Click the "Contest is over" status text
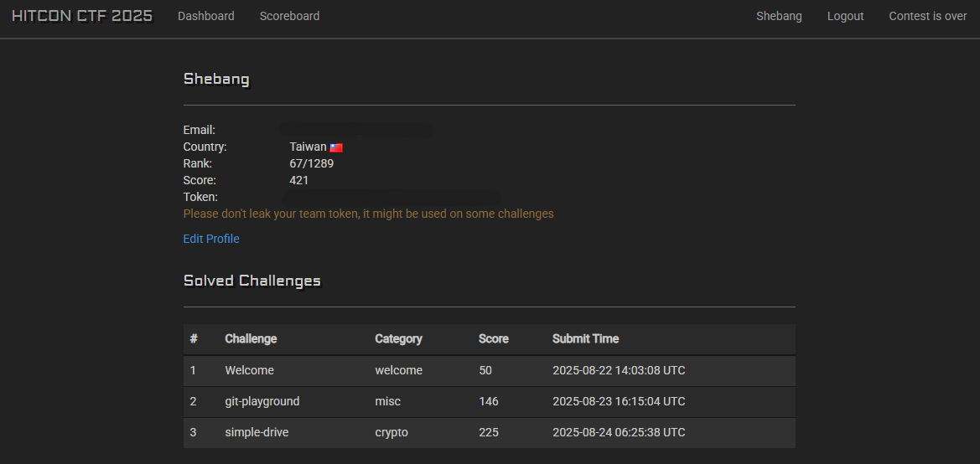The width and height of the screenshot is (980, 464). coord(928,16)
